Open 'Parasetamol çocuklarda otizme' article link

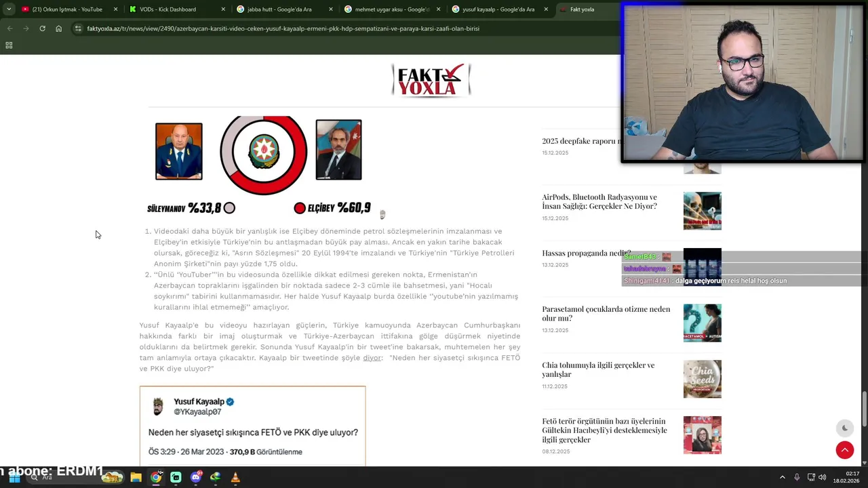pyautogui.click(x=606, y=313)
